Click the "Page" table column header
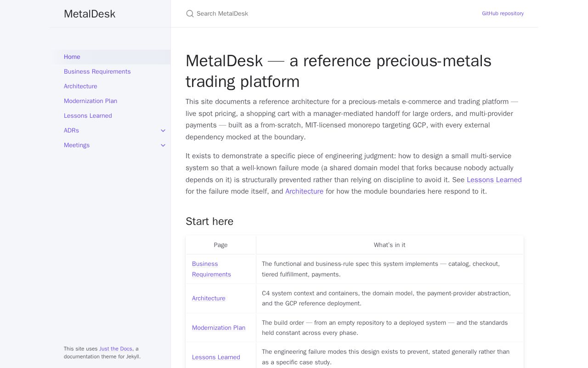588x368 pixels. (x=220, y=245)
